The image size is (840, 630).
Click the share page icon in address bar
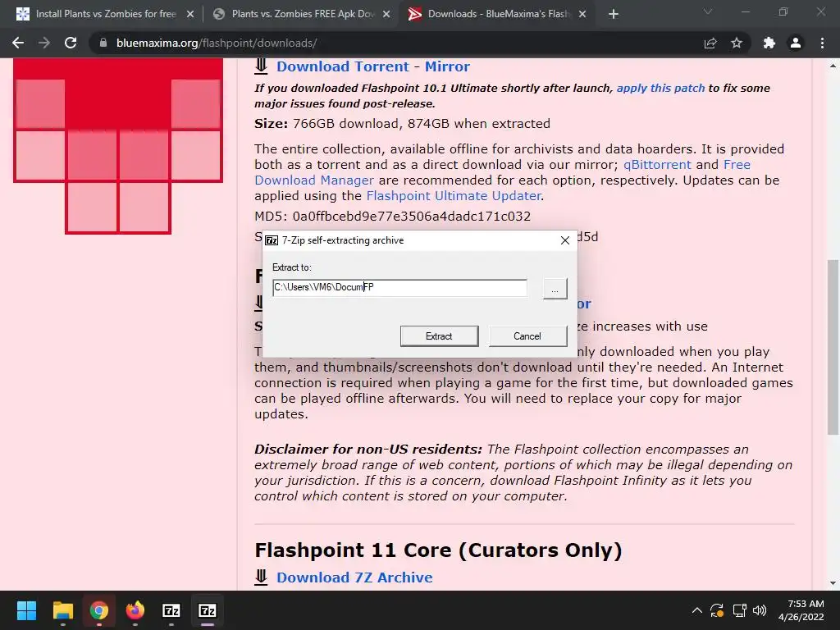710,43
